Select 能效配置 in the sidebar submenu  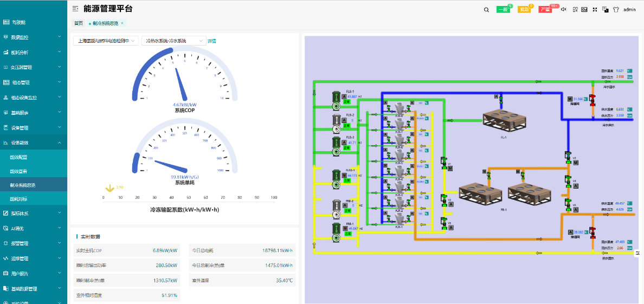(19, 157)
